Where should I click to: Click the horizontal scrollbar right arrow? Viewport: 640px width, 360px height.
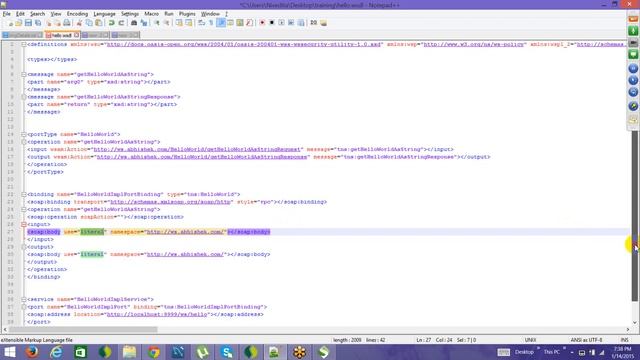(628, 329)
